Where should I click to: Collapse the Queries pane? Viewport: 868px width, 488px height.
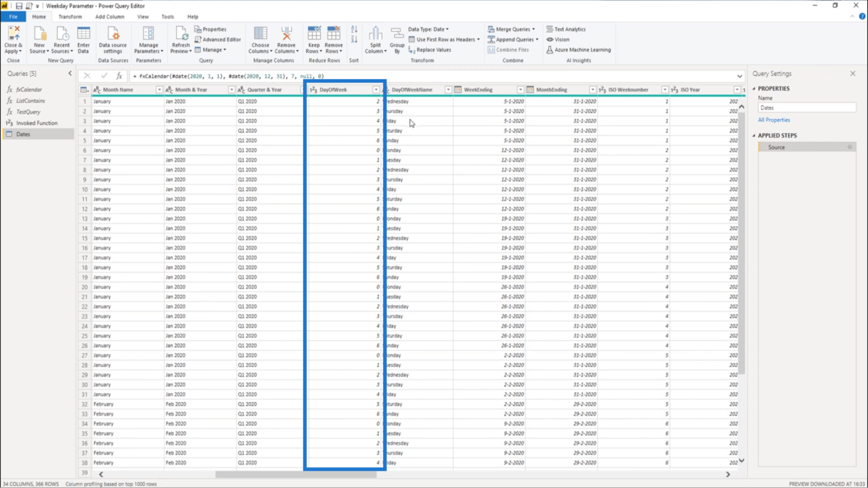click(70, 74)
